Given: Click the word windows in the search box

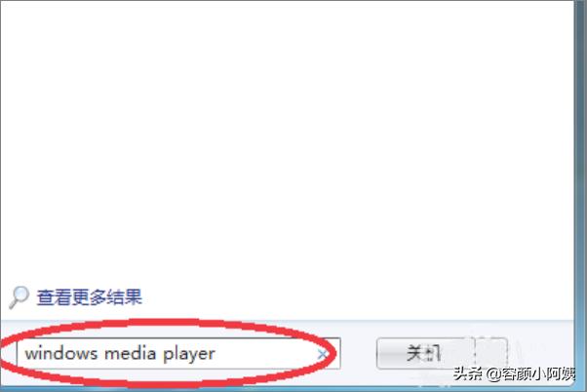Looking at the screenshot, I should coord(61,353).
